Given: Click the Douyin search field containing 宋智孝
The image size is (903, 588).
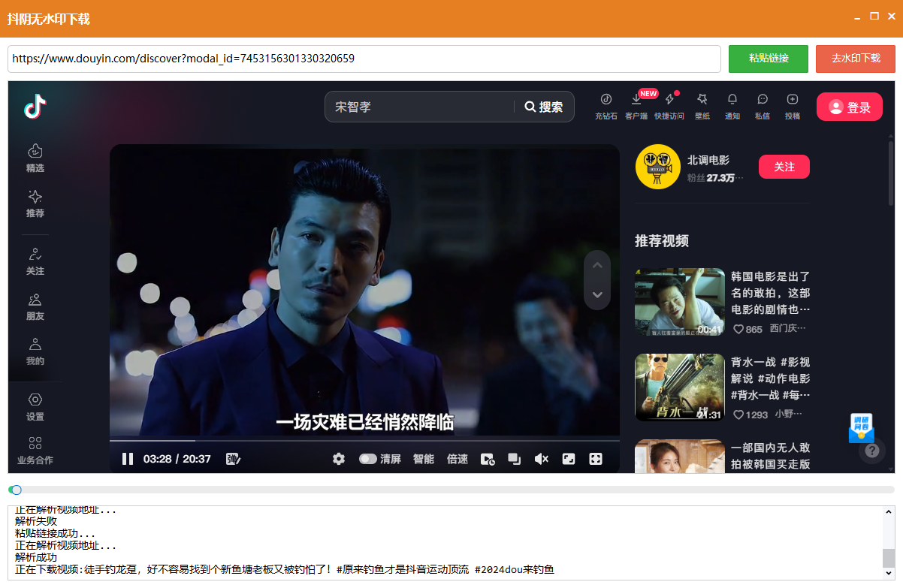Looking at the screenshot, I should [419, 107].
